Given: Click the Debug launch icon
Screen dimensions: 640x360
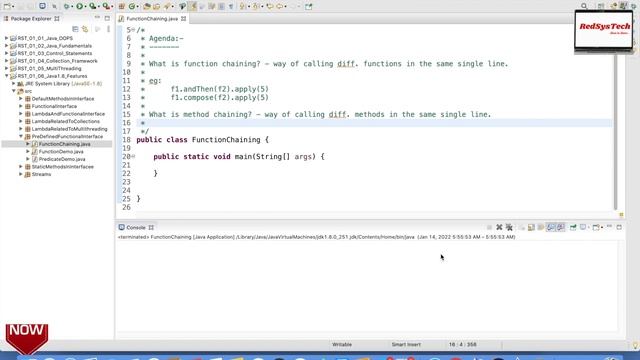Looking at the screenshot, I should tap(66, 6).
